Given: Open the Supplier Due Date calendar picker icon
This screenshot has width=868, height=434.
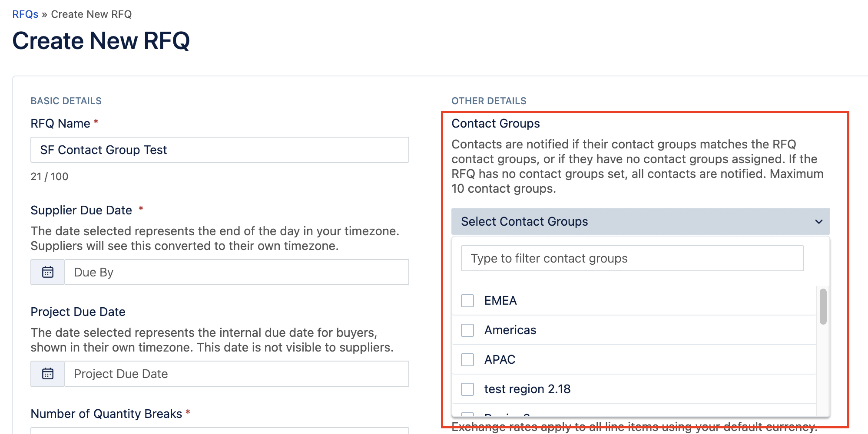Looking at the screenshot, I should [x=48, y=272].
